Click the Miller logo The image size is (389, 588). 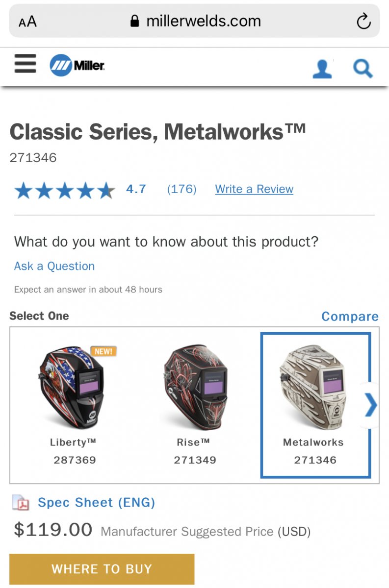(x=78, y=65)
